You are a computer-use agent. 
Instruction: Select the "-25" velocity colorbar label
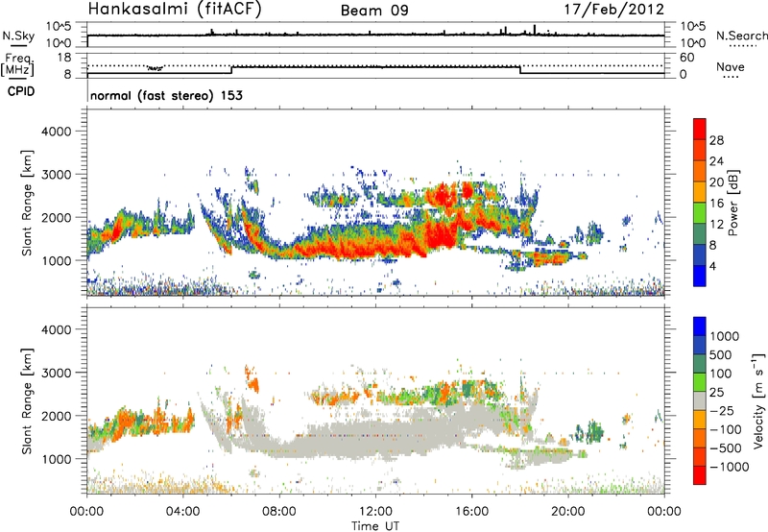pyautogui.click(x=721, y=410)
